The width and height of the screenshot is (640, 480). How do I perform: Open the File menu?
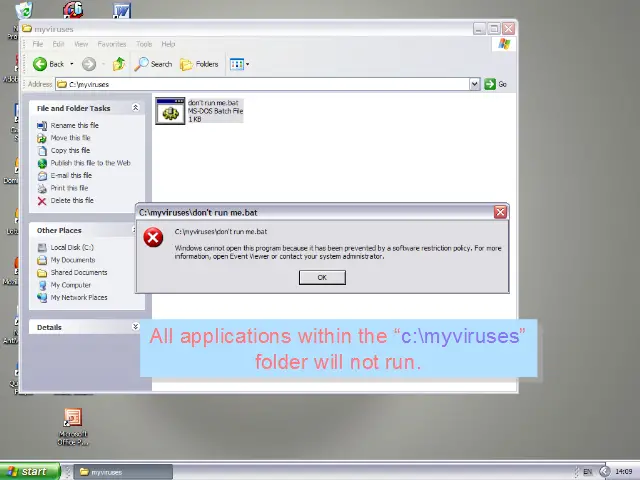tap(38, 44)
